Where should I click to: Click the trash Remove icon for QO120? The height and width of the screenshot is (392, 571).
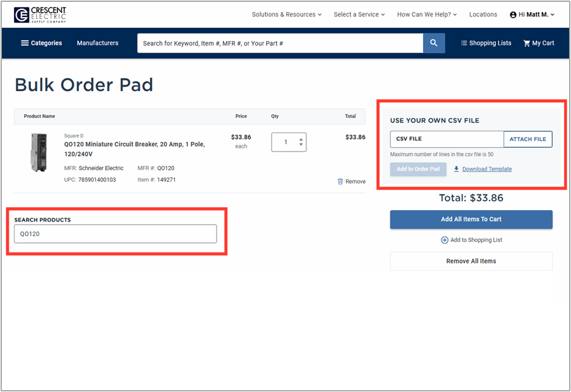340,181
